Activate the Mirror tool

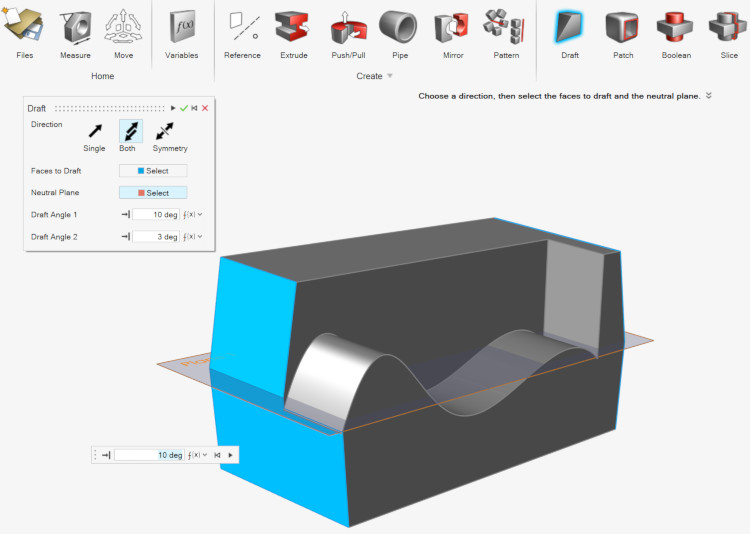pyautogui.click(x=453, y=31)
